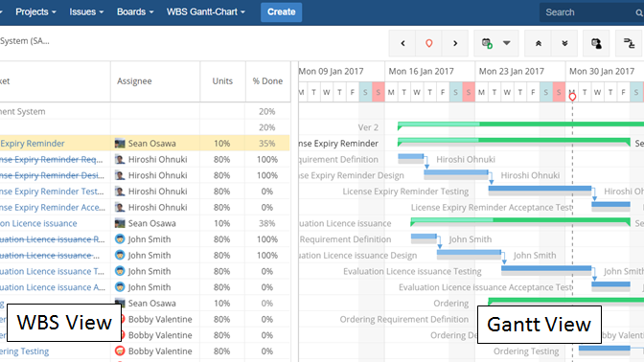The width and height of the screenshot is (644, 362).
Task: Open the Licence issuance A ticket link
Action: (53, 287)
